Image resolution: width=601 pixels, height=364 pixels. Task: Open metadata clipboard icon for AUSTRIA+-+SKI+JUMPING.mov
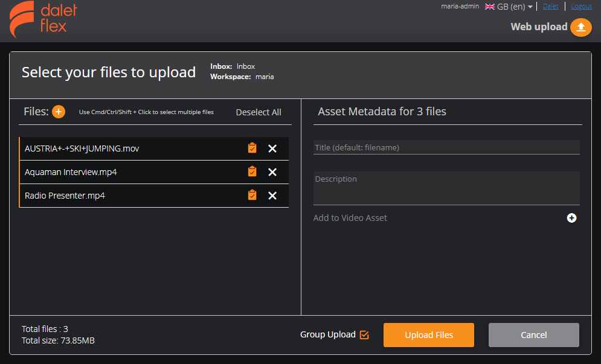[x=252, y=148]
